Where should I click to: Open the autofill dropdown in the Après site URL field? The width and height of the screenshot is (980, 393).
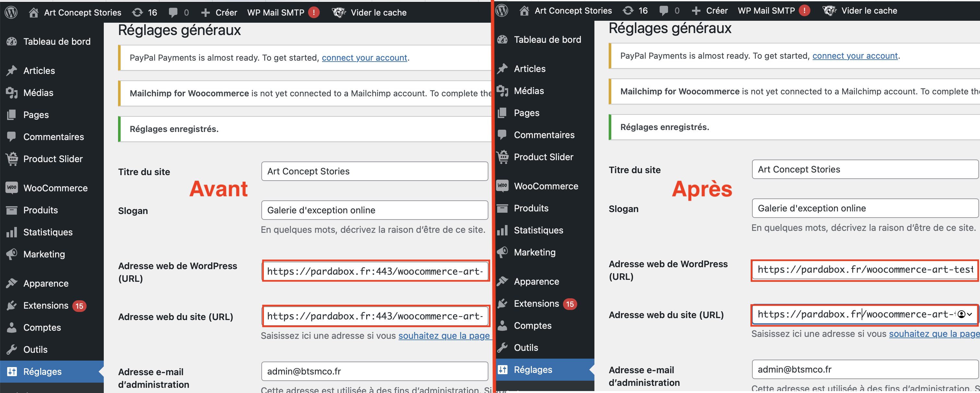[965, 314]
